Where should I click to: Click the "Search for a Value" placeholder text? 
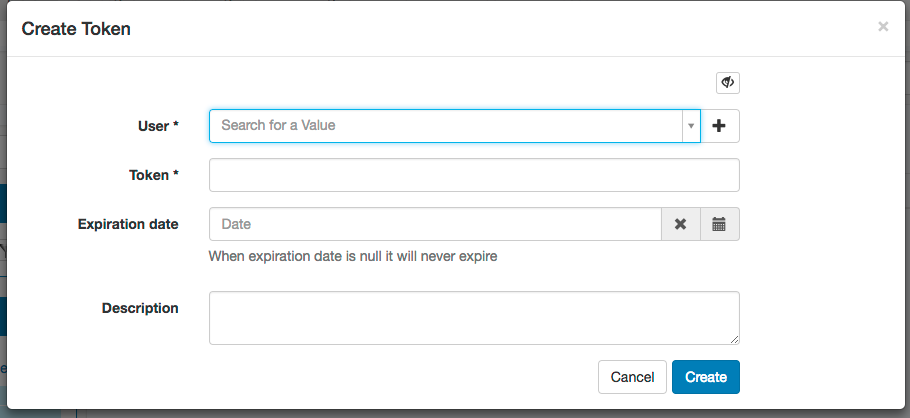tap(278, 126)
